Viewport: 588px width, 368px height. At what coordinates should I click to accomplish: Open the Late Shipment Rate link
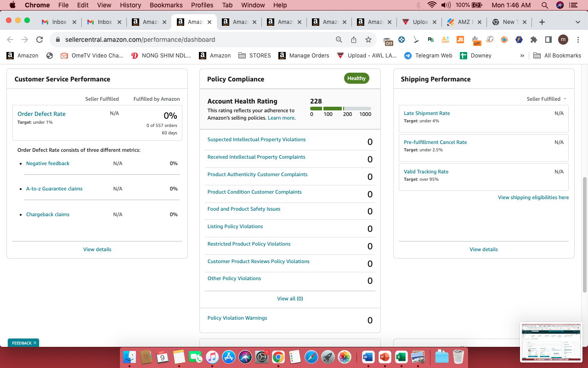click(427, 113)
